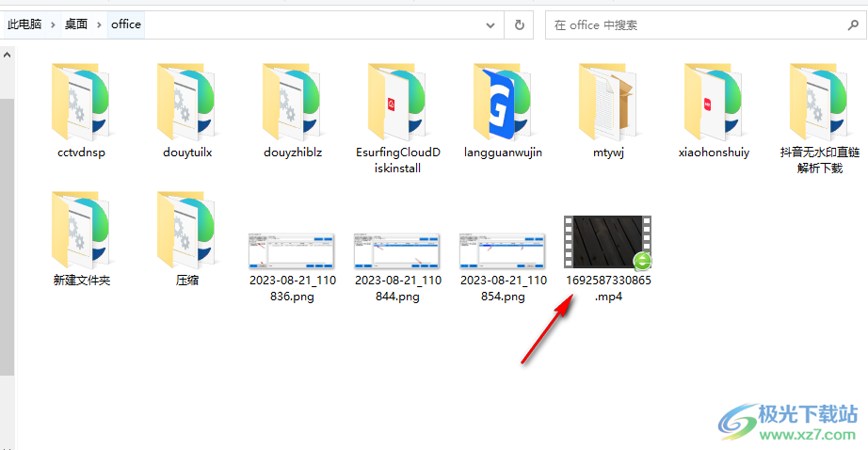Select the mtywj folder icon
The image size is (868, 450).
pyautogui.click(x=608, y=102)
